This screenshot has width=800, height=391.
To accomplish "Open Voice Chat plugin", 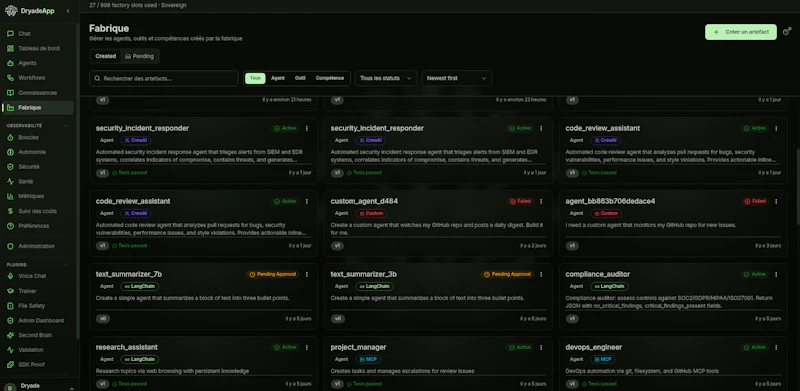I will pyautogui.click(x=38, y=276).
